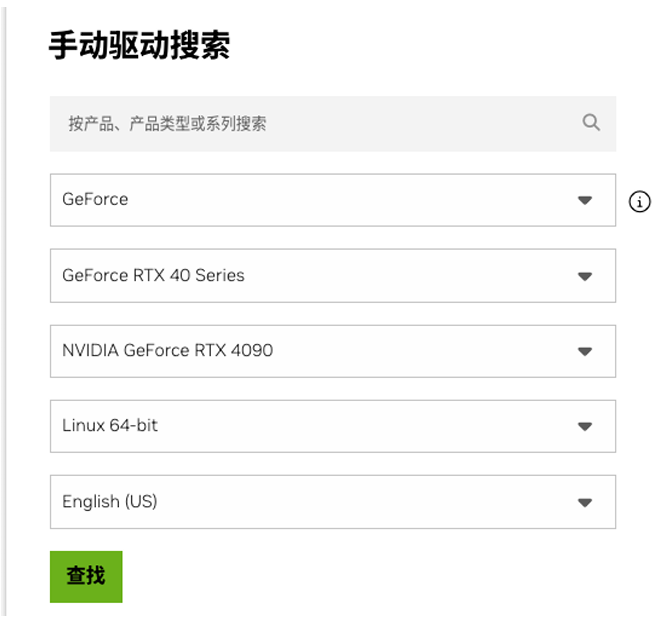
Task: Click the magnifier search icon
Action: click(591, 123)
